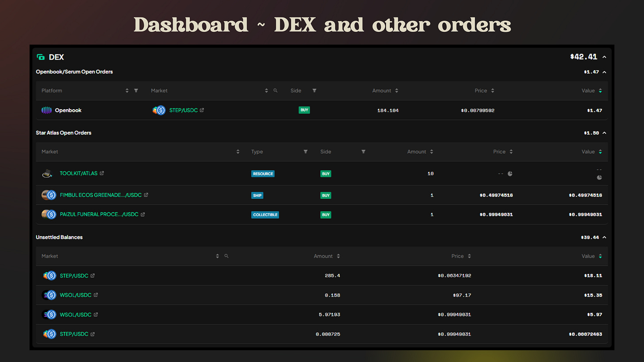The height and width of the screenshot is (362, 644).
Task: Click the Unsettled Balances total $39.44
Action: pyautogui.click(x=590, y=237)
